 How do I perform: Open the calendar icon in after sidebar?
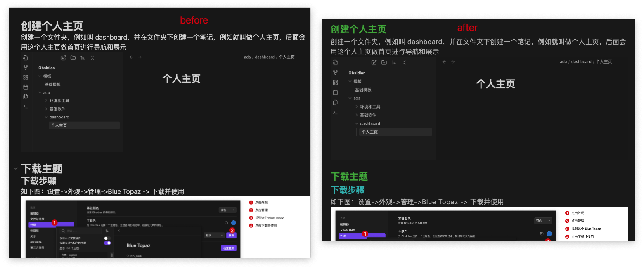coord(335,92)
